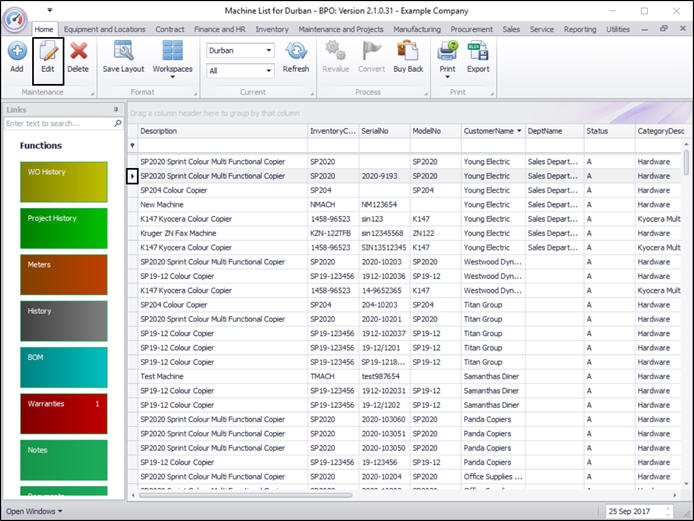Open the Finance and HR tab

(x=221, y=30)
